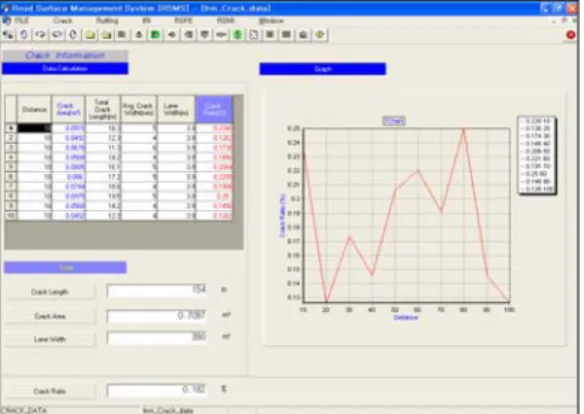
Task: Click the Crack Area field showing 0.7087
Action: 156,316
